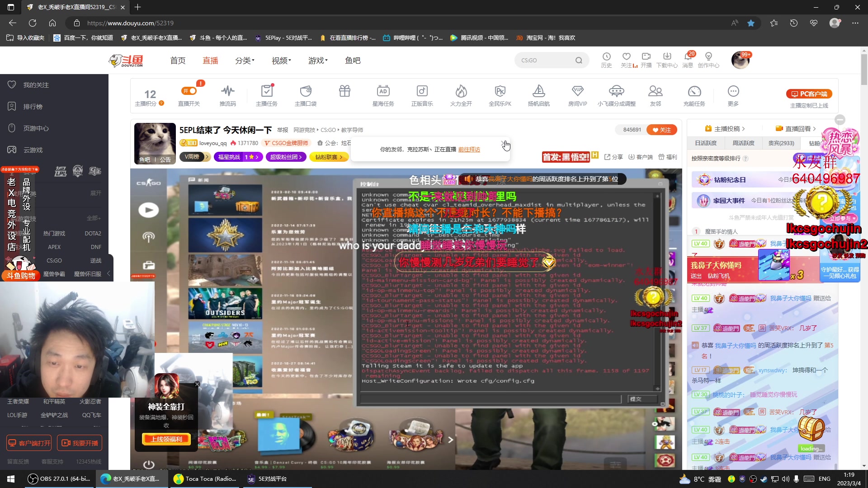Click the search magnifier icon

[579, 60]
